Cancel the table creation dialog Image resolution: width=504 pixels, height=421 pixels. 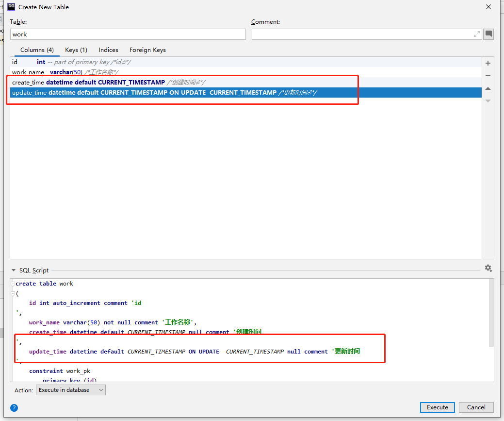(x=476, y=407)
